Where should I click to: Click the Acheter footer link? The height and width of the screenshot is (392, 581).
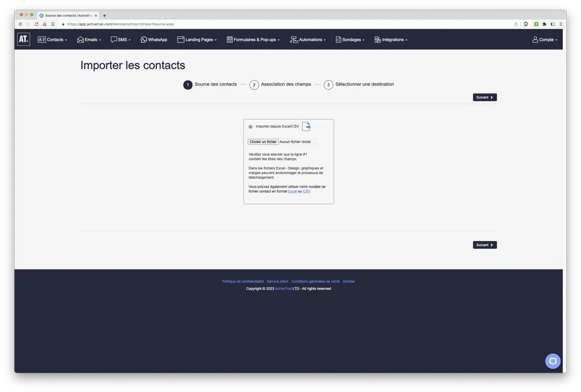pos(349,281)
